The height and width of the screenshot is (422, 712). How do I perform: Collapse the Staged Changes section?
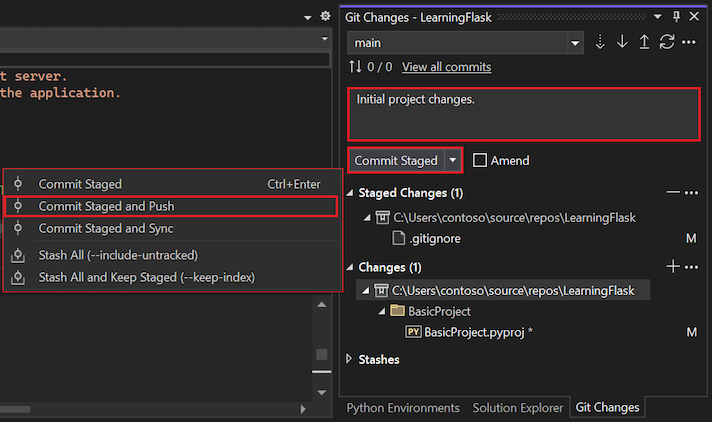pyautogui.click(x=349, y=193)
